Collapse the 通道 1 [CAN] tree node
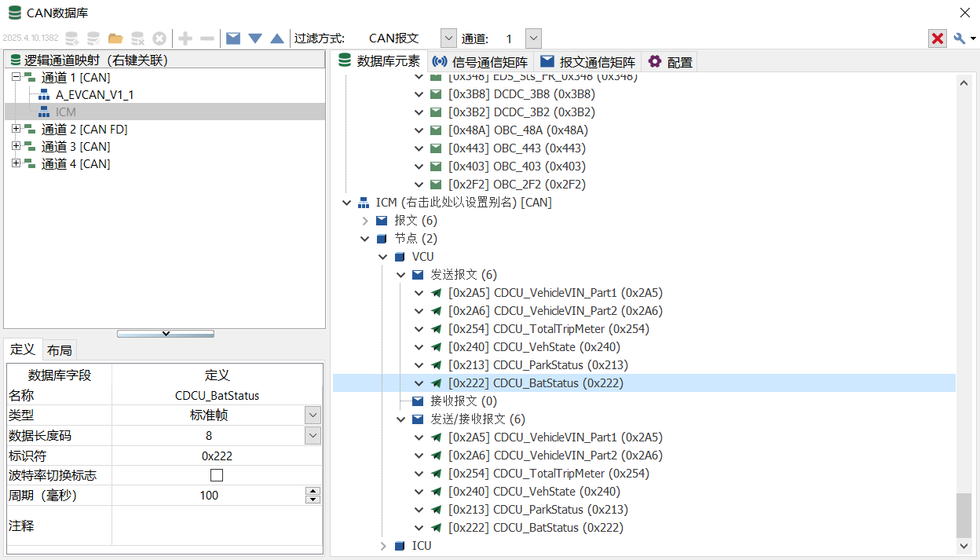 point(16,78)
